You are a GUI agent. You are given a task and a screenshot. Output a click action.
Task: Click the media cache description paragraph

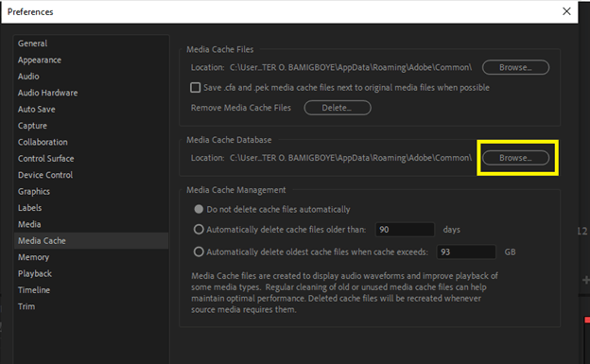point(344,292)
